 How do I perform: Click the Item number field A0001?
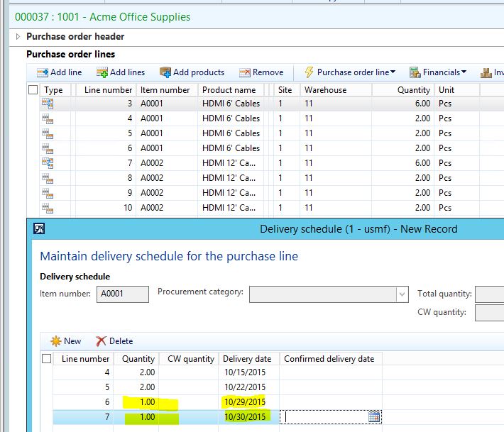(x=123, y=294)
